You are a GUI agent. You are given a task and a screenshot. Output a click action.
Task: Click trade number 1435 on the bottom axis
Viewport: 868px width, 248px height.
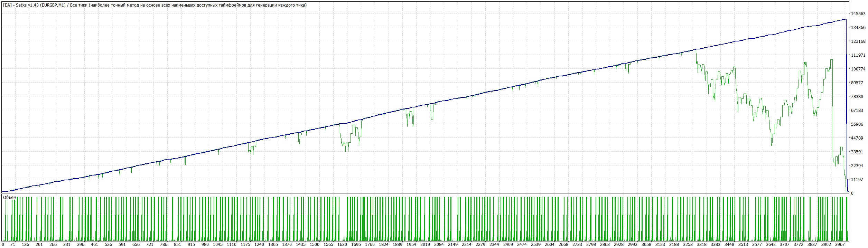point(301,245)
